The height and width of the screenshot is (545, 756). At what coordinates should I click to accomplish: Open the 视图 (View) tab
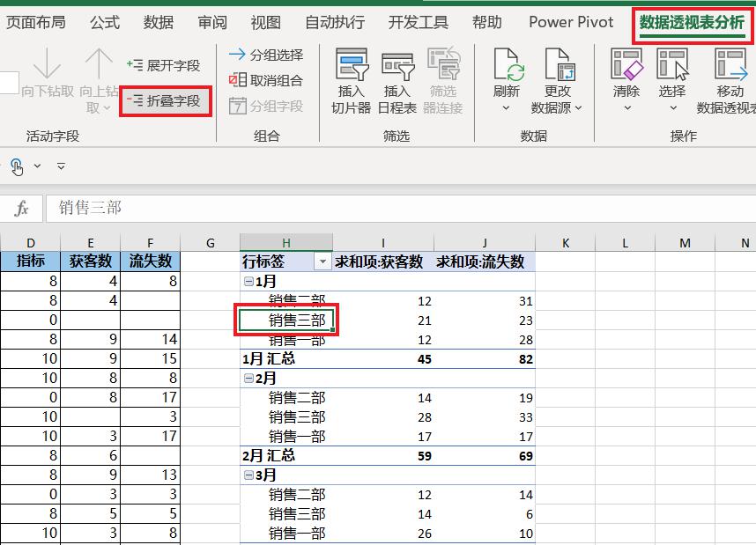coord(266,22)
